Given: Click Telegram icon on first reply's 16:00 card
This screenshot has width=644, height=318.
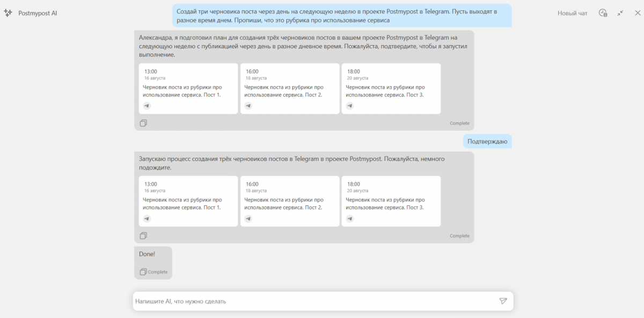Looking at the screenshot, I should coord(248,106).
